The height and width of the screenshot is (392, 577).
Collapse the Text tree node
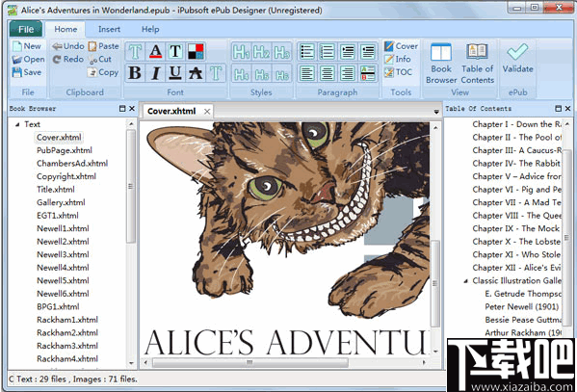pos(17,125)
